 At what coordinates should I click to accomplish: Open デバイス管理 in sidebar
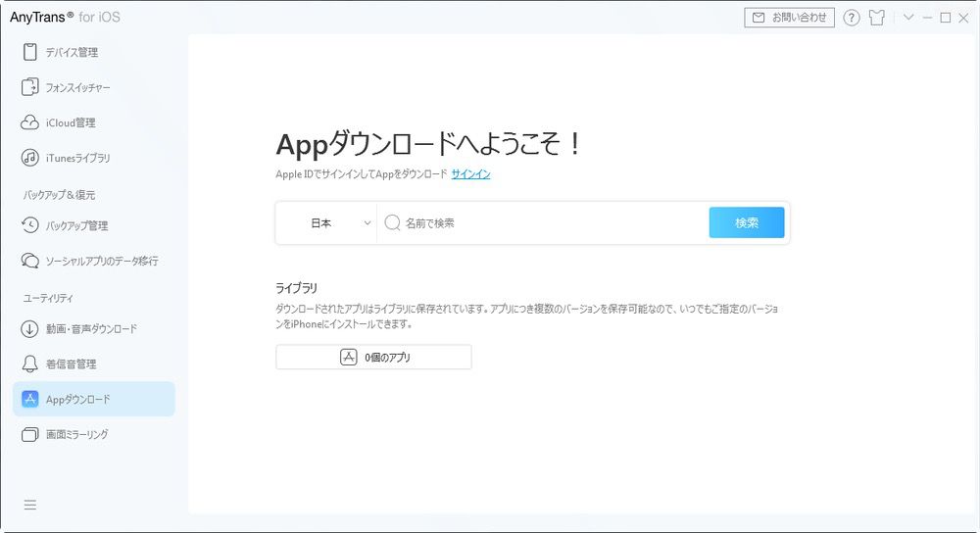point(71,52)
